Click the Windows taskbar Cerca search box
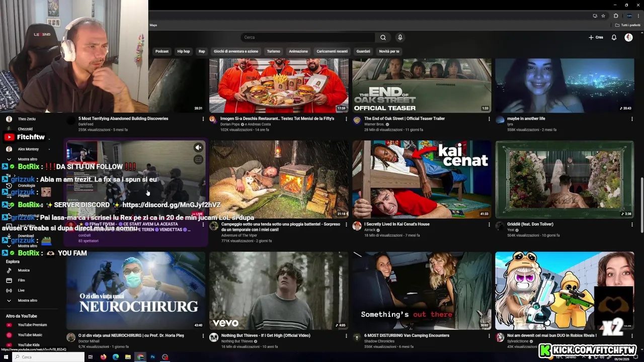The height and width of the screenshot is (362, 644). pos(48,357)
